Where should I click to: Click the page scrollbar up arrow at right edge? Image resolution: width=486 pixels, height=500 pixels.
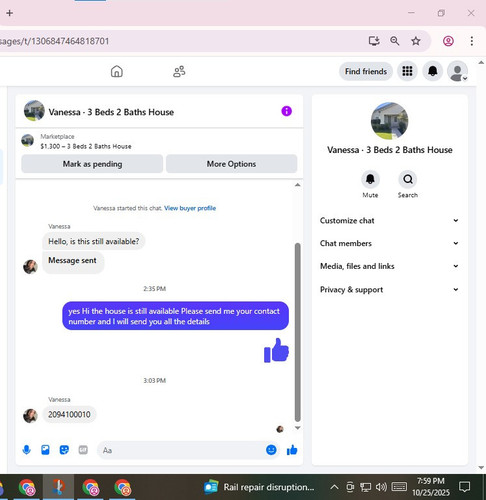click(481, 63)
